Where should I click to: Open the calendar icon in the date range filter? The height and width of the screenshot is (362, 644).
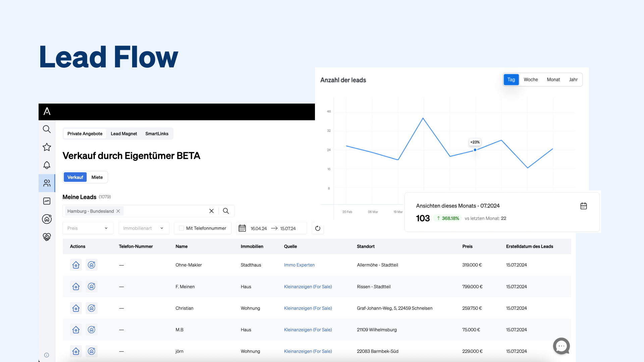(x=242, y=228)
